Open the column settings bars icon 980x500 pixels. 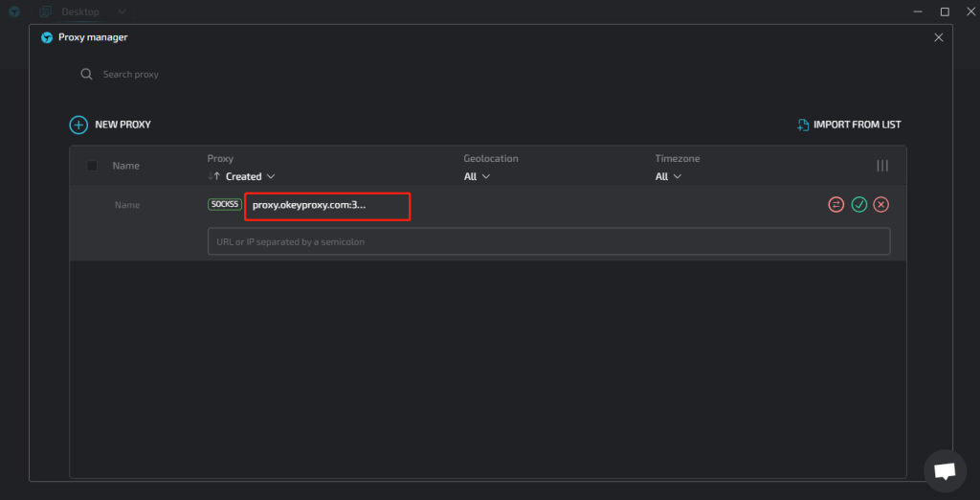(882, 166)
